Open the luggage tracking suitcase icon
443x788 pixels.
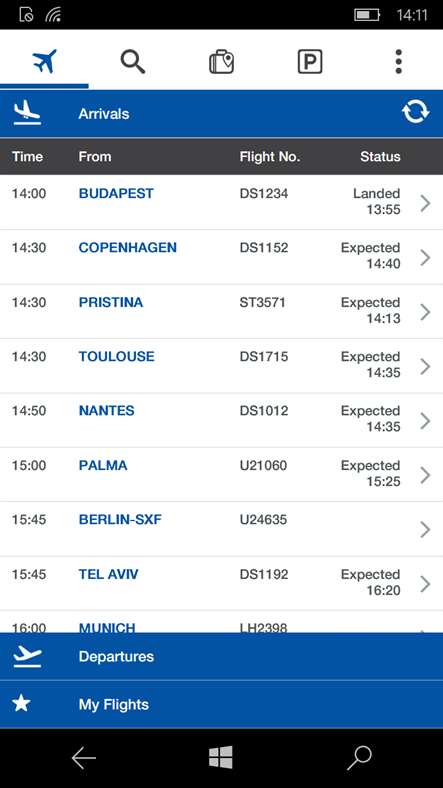(x=222, y=62)
